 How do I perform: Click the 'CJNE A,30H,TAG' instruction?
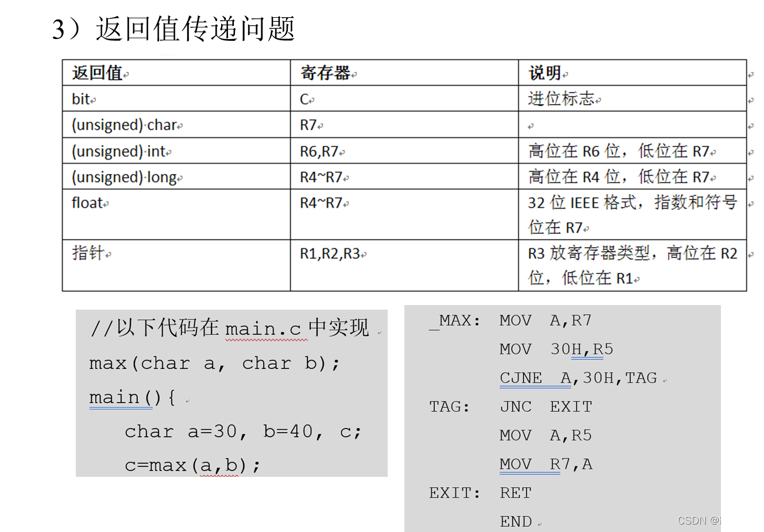coord(578,377)
